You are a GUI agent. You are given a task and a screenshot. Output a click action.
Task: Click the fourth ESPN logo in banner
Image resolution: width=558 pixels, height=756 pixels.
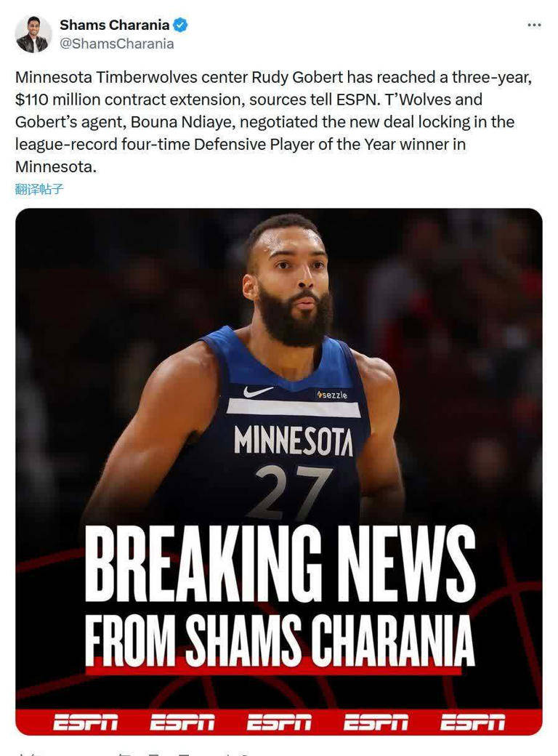[376, 723]
